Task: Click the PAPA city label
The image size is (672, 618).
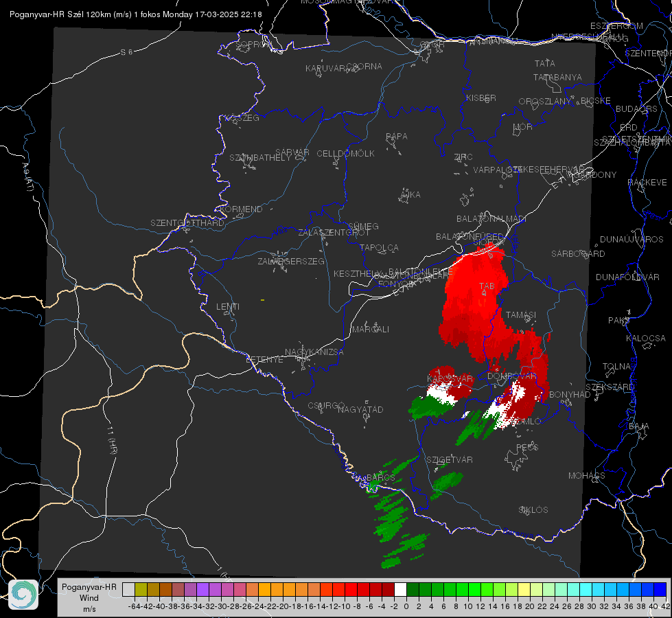Action: 397,137
